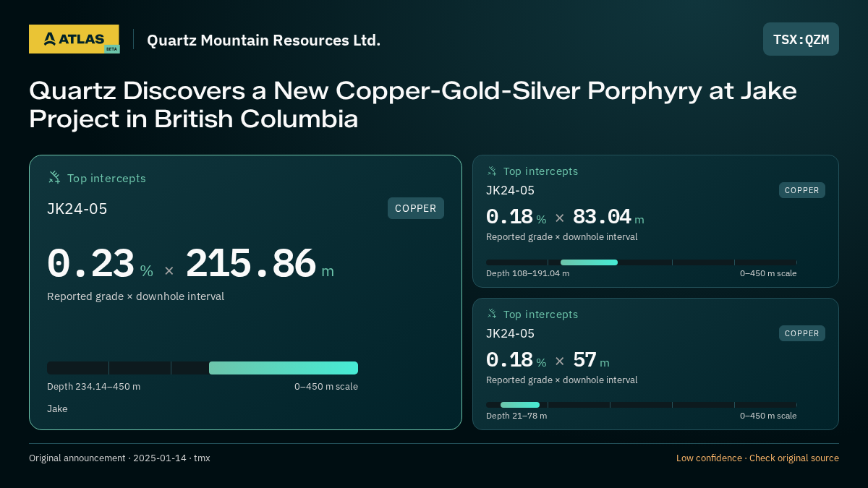Click the Depth 21–78 m label

point(516,416)
